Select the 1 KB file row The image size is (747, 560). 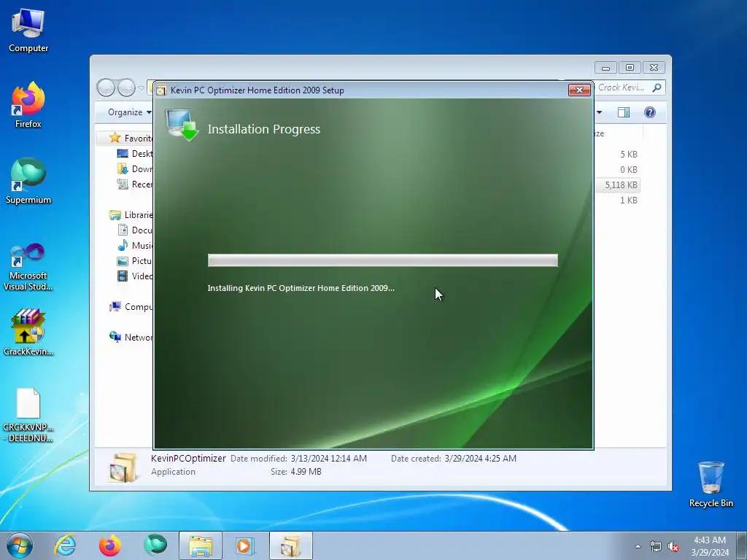pyautogui.click(x=617, y=200)
